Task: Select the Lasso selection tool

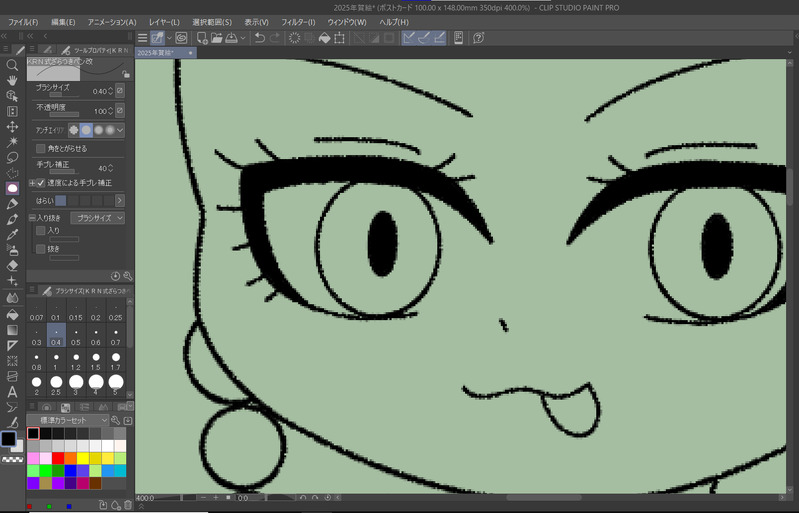Action: tap(12, 157)
